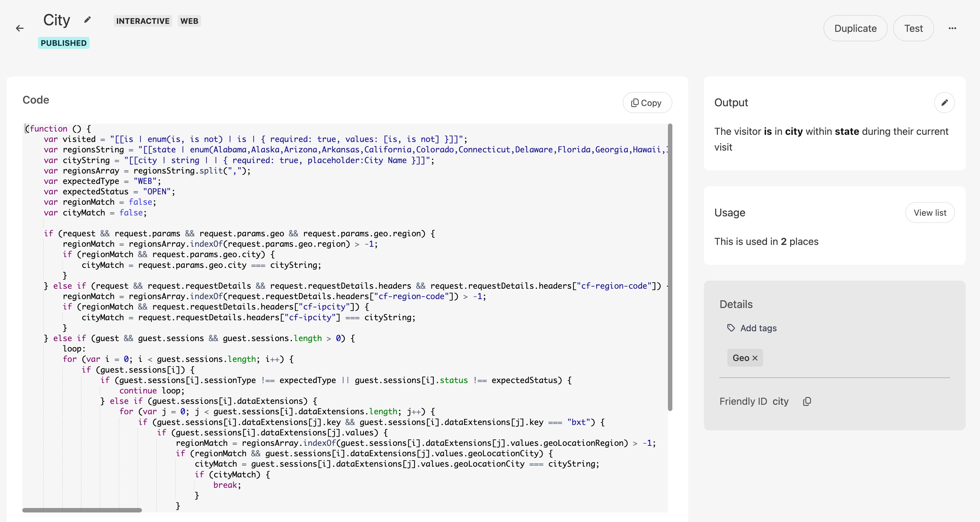Click the INTERACTIVE label badge
Viewport: 980px width, 522px height.
click(x=143, y=21)
